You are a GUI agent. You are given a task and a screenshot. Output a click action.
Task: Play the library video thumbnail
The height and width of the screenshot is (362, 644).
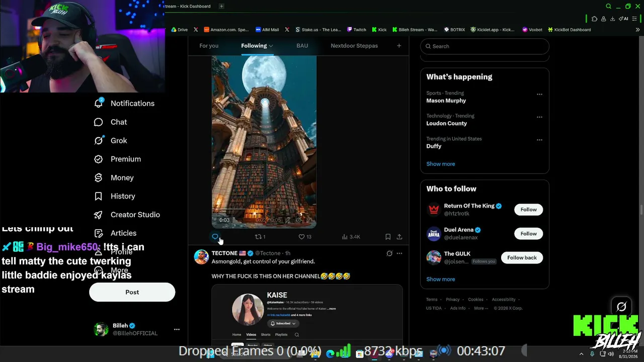point(264,142)
